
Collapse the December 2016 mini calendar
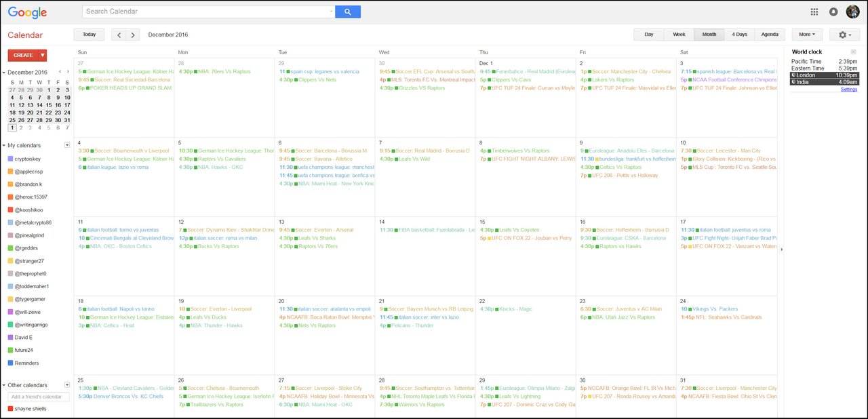pyautogui.click(x=4, y=73)
